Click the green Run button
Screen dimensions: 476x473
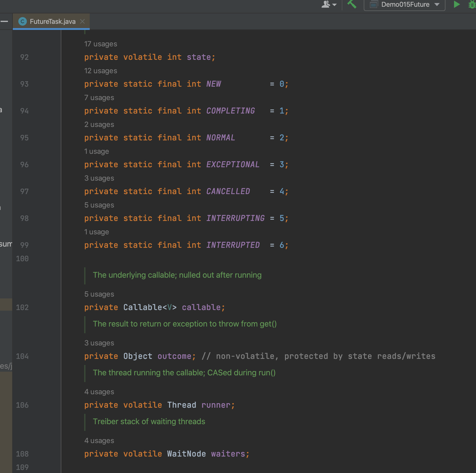point(456,5)
